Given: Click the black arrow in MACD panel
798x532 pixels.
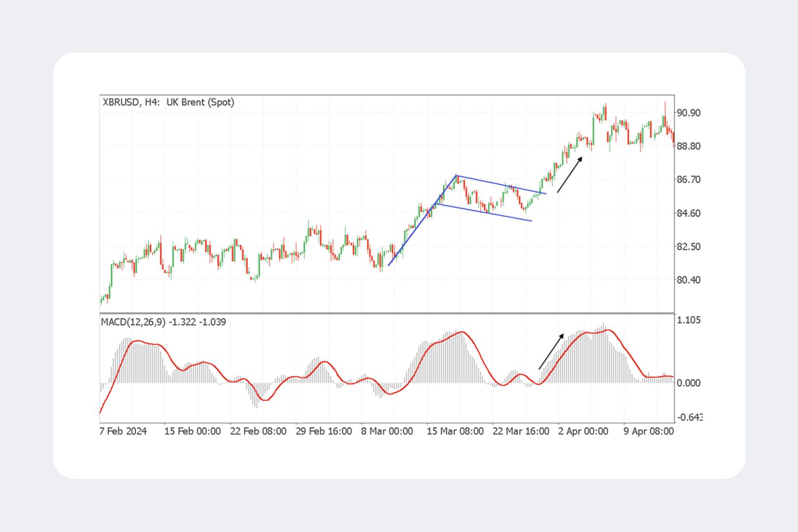Looking at the screenshot, I should (551, 351).
